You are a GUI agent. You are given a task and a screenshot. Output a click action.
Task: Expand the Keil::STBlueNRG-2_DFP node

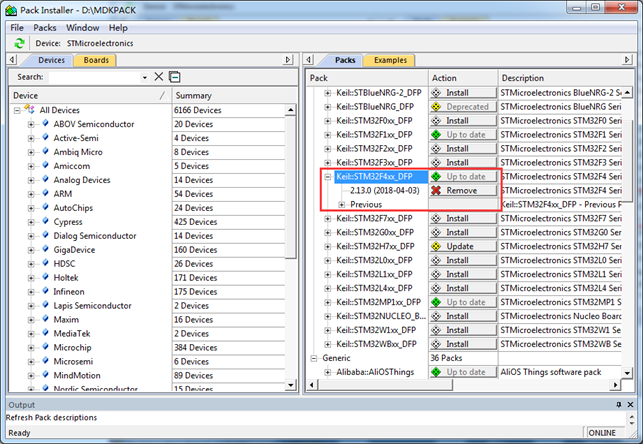tap(328, 93)
